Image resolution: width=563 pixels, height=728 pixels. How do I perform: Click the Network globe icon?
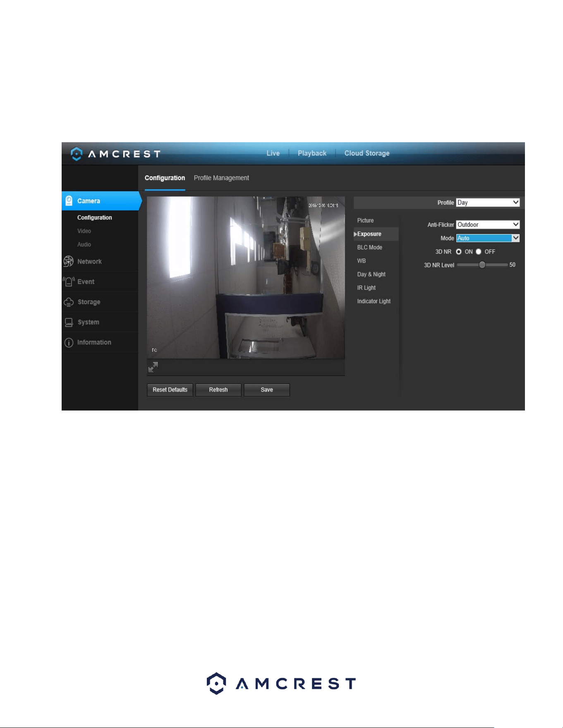click(68, 261)
